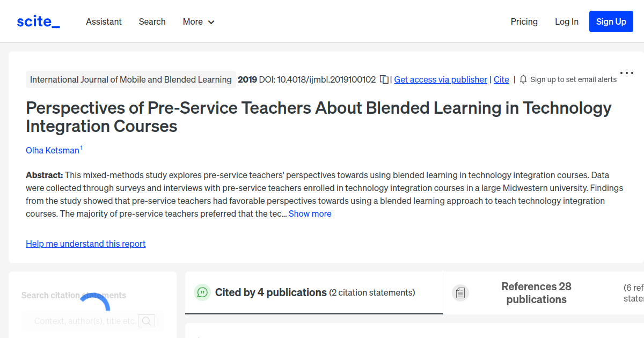644x338 pixels.
Task: Open the Assistant menu item
Action: pos(104,21)
